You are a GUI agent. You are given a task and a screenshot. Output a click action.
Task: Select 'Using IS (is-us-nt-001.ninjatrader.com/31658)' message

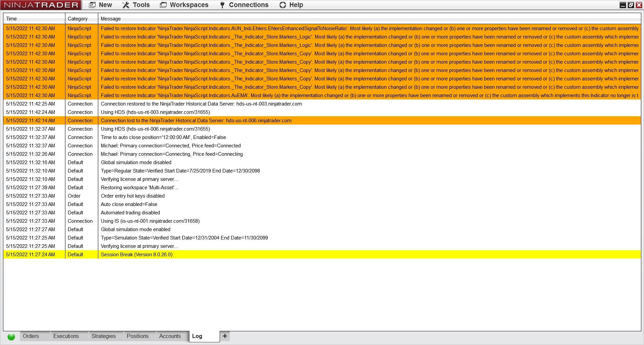coord(150,221)
